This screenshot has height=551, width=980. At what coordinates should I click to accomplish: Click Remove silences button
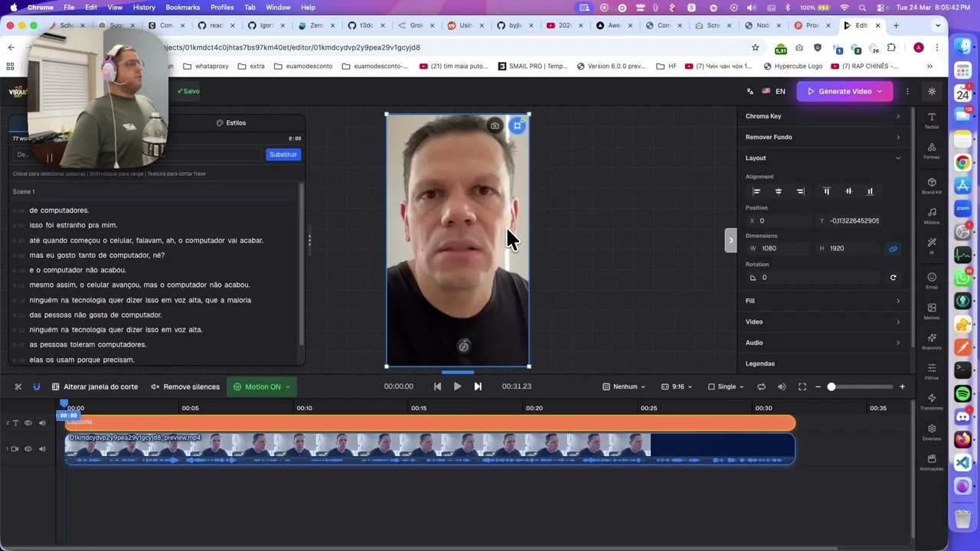185,386
